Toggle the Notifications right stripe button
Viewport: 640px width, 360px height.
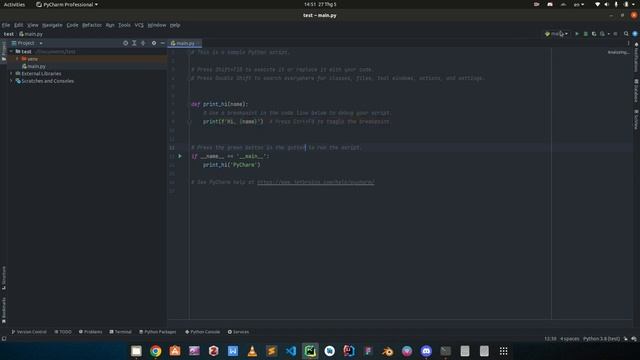[636, 57]
